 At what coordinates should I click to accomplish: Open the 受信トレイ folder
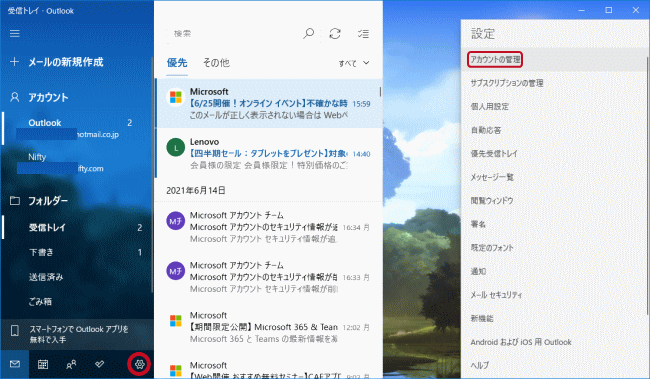coord(77,228)
